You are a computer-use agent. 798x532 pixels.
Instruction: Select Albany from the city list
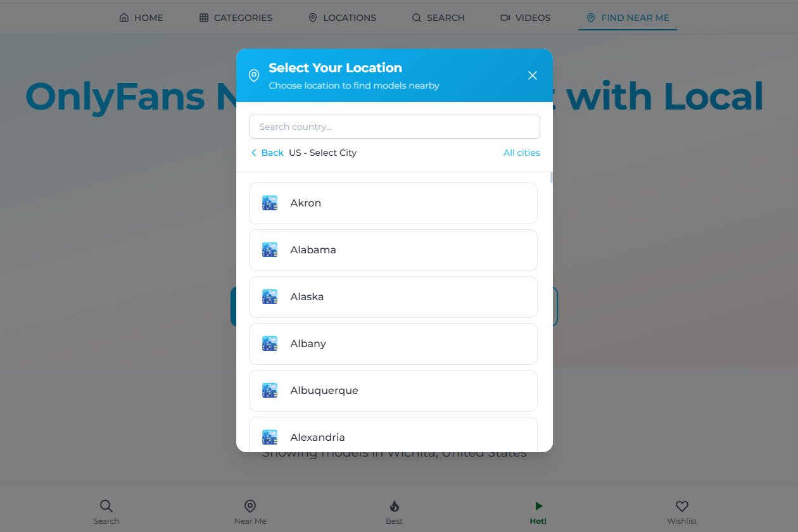click(393, 344)
